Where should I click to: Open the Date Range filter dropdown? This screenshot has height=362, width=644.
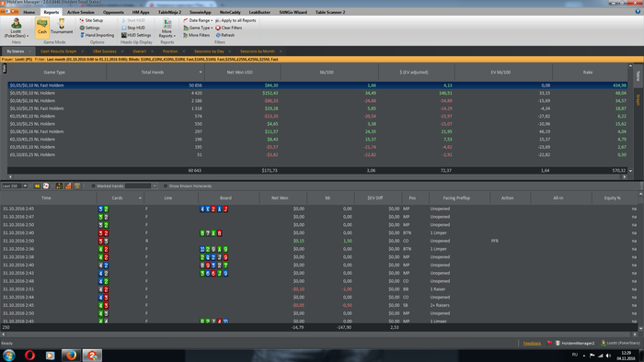[198, 20]
